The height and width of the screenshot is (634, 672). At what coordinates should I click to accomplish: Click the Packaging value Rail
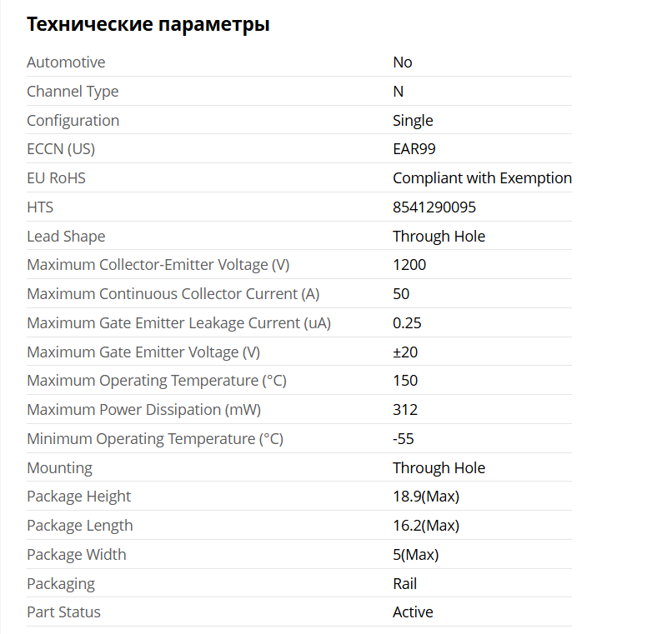[404, 583]
